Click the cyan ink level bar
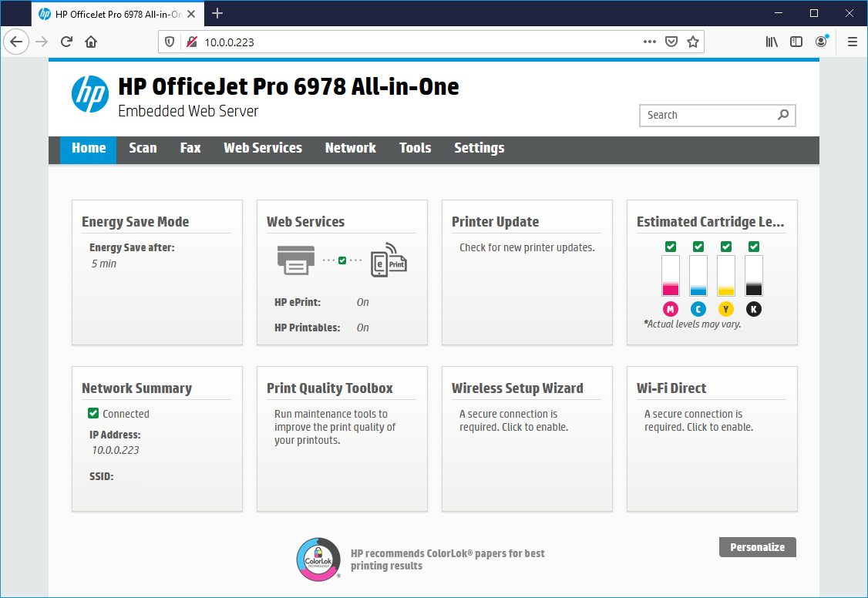 pos(698,275)
